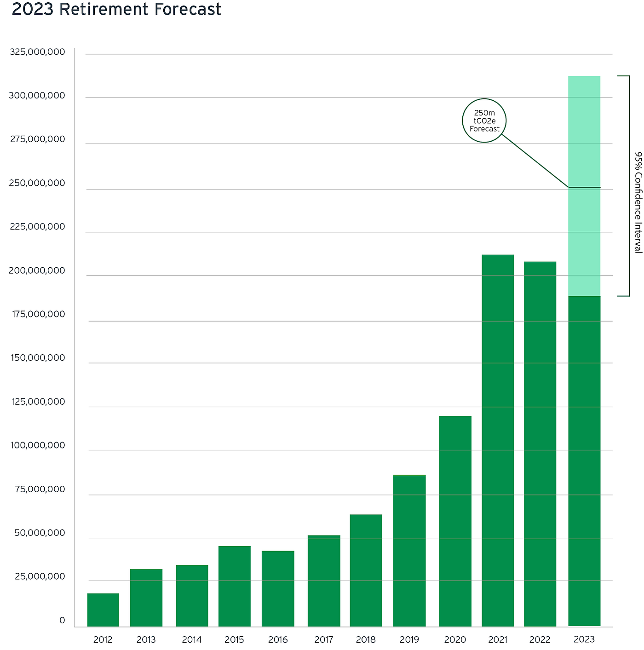Select the 25,000,000 axis label

[x=40, y=576]
